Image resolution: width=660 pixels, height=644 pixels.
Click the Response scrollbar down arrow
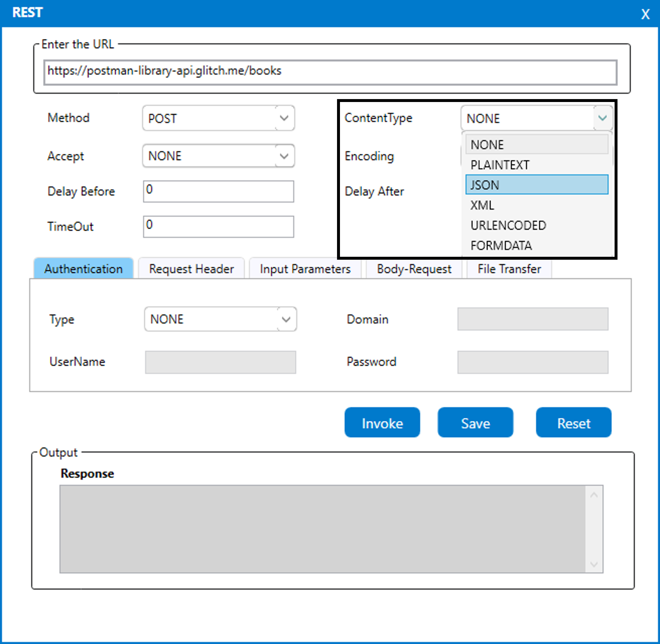(594, 564)
